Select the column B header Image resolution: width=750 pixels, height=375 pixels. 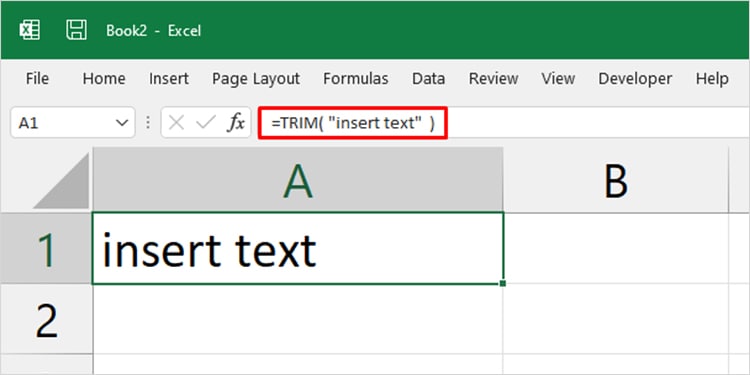616,180
